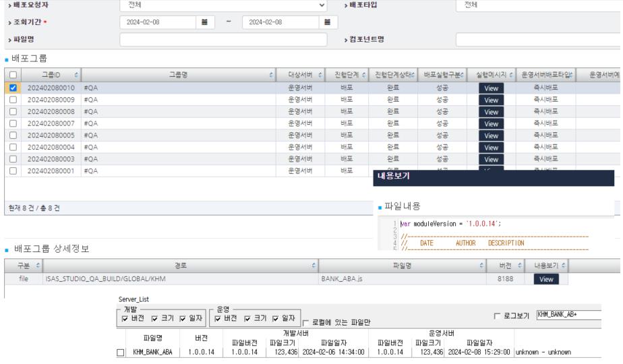Select 개발서버 date 2024-02-06 14:34:00
This screenshot has height=364, width=623.
coord(333,352)
